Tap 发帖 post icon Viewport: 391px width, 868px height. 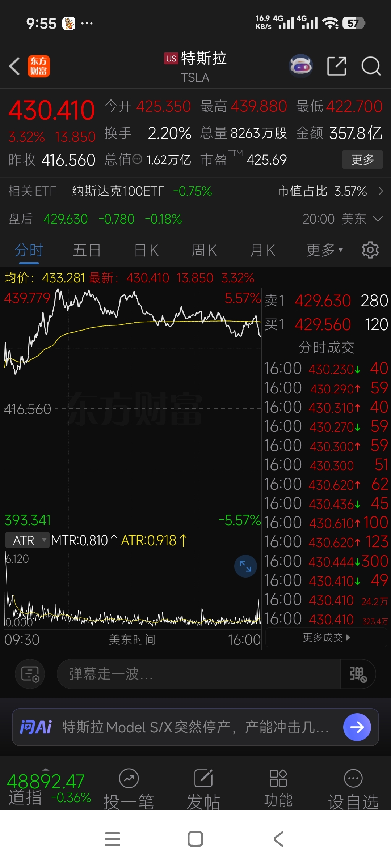point(203,788)
